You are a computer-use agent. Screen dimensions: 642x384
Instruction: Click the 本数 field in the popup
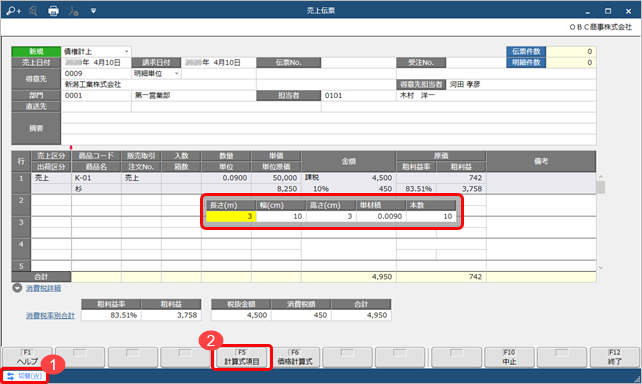[x=431, y=216]
